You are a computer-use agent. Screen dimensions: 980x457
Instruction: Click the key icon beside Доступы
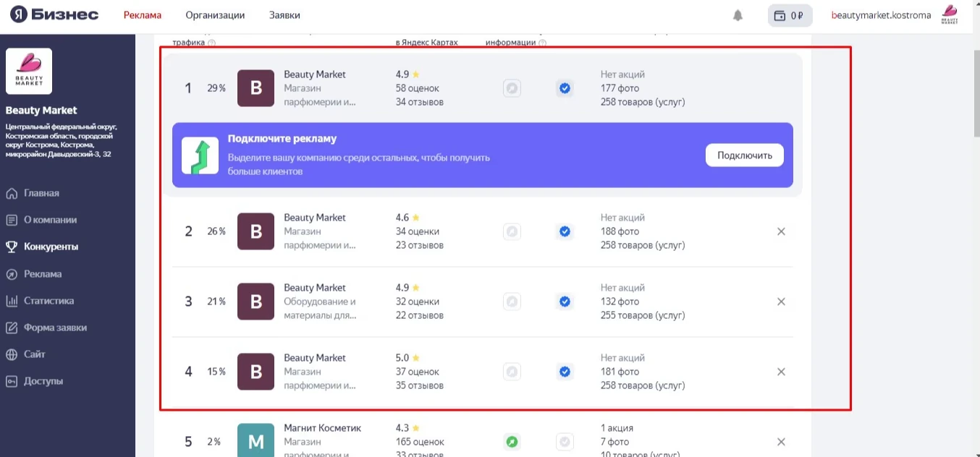12,381
